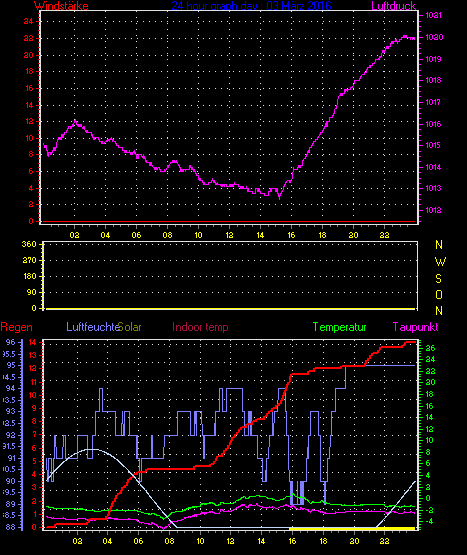Click the 1014 pressure axis value
This screenshot has height=555, width=467.
coord(433,167)
